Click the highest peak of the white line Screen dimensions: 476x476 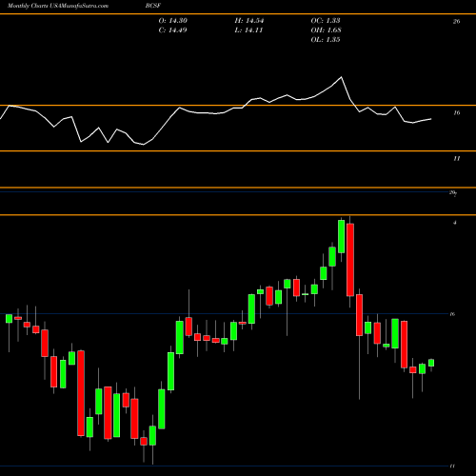click(342, 77)
